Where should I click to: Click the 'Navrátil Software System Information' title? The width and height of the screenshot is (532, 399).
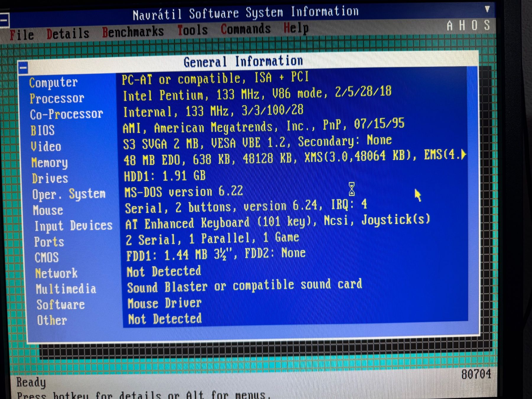click(x=246, y=13)
